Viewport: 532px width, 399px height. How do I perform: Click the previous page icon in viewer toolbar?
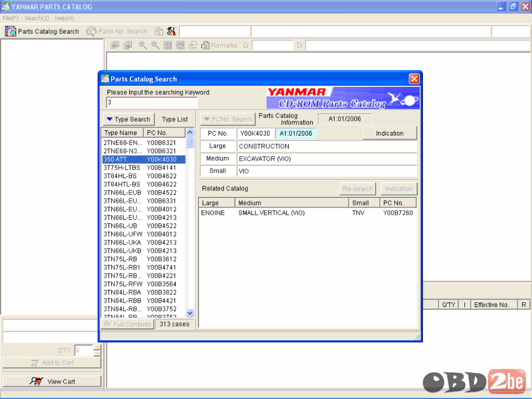115,45
